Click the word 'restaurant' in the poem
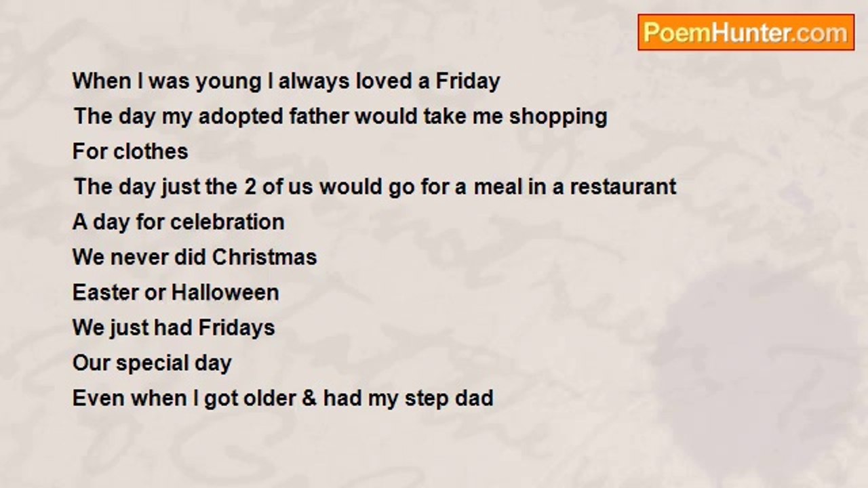Image resolution: width=868 pixels, height=488 pixels. point(623,186)
